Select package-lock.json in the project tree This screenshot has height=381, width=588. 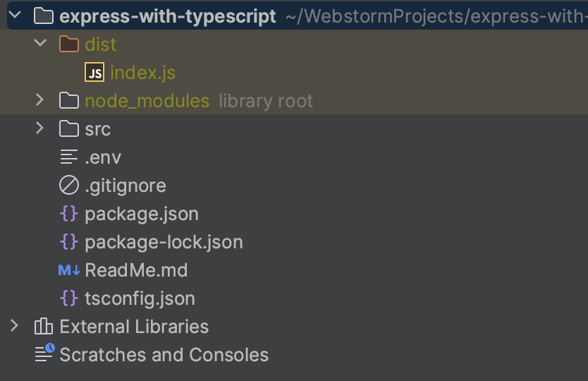164,242
